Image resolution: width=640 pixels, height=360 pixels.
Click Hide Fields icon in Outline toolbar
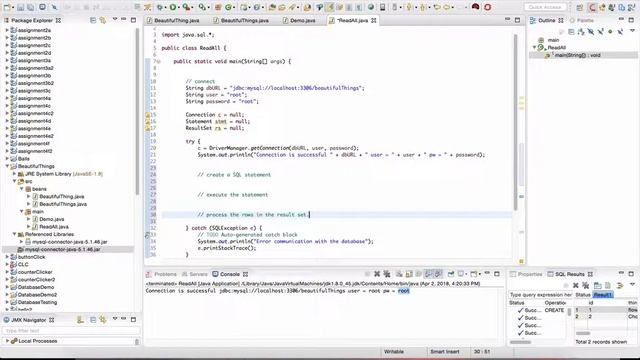coord(591,32)
